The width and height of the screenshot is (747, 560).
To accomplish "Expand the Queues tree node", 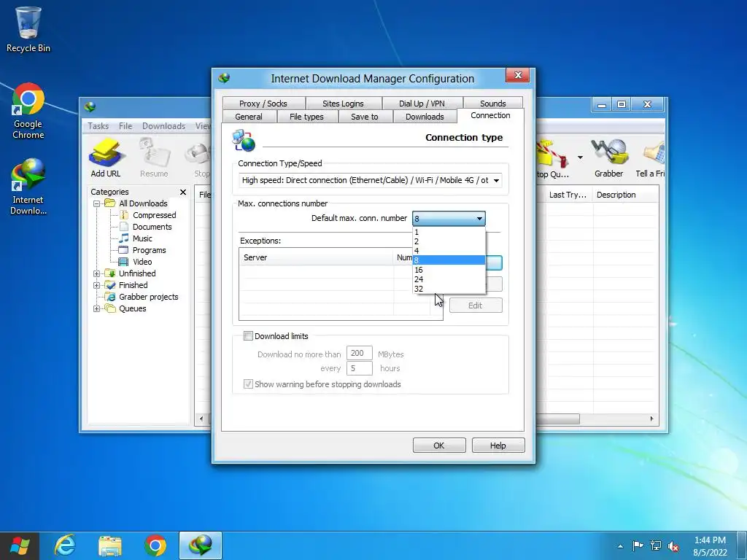I will pos(97,308).
